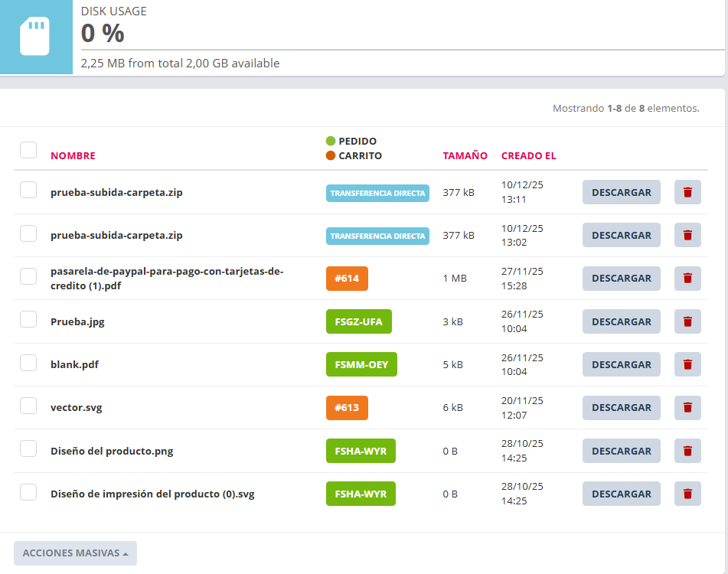Sort by Nombre column header
The width and height of the screenshot is (728, 574).
[x=73, y=155]
